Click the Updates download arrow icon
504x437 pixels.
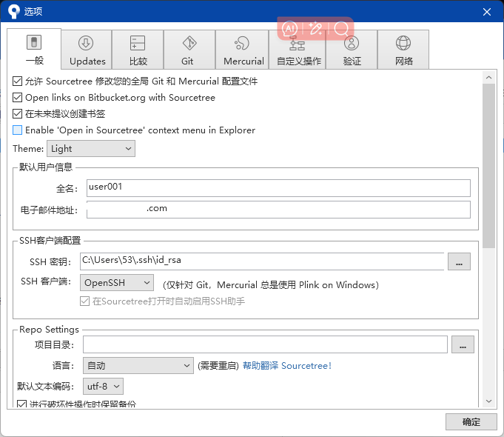pos(86,43)
